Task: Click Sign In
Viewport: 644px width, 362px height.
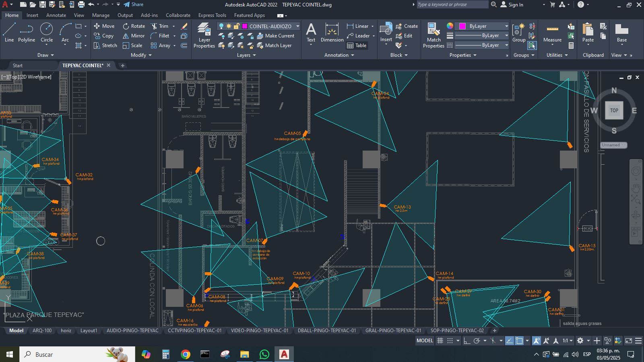Action: pos(512,4)
